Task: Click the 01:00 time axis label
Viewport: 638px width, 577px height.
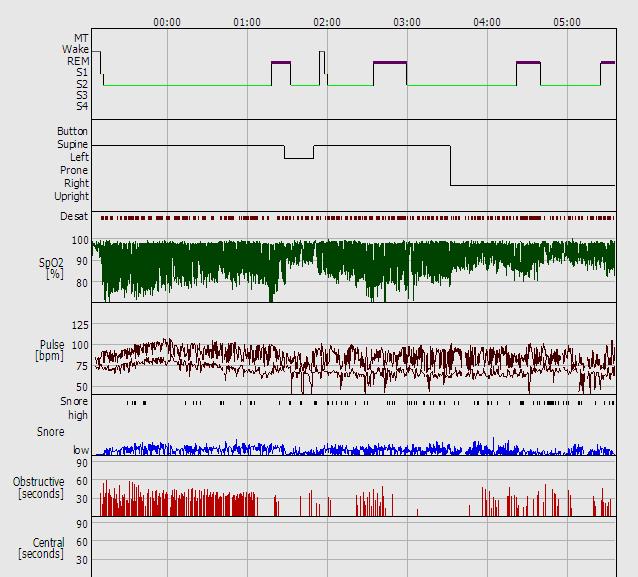Action: [247, 22]
